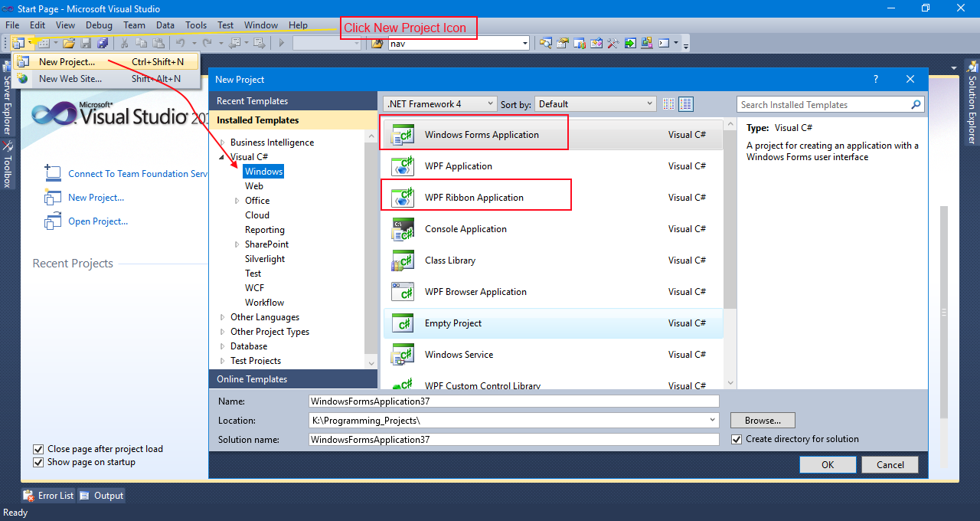Open the Online Templates section
The image size is (980, 521).
point(293,379)
